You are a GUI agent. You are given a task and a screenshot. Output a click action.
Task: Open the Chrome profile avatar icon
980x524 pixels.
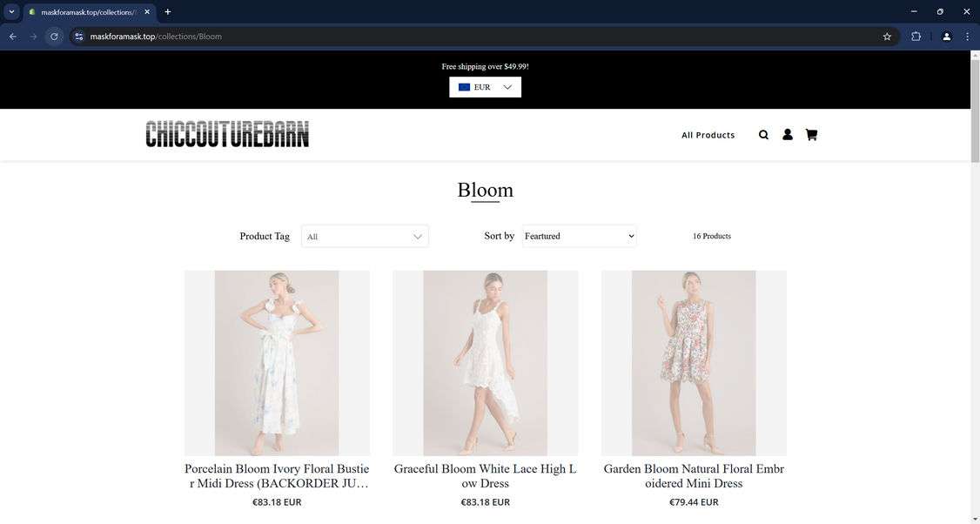click(x=946, y=37)
